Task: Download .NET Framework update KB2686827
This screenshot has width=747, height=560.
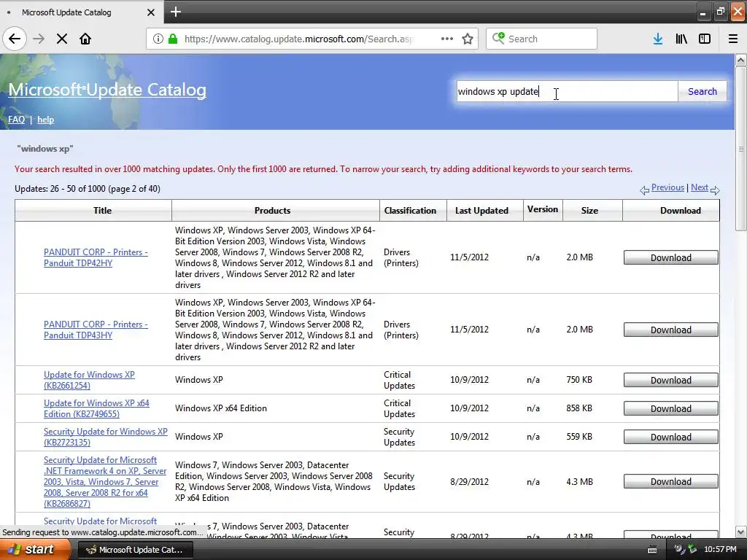Action: coord(671,481)
